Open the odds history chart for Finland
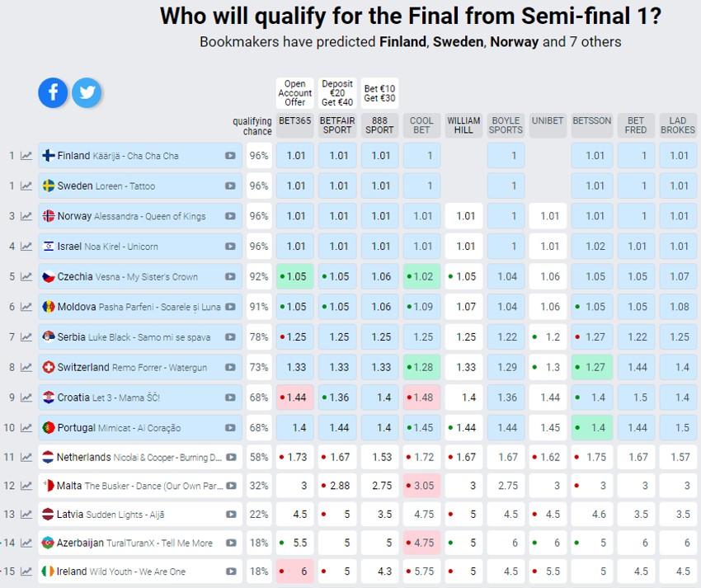 (x=26, y=156)
